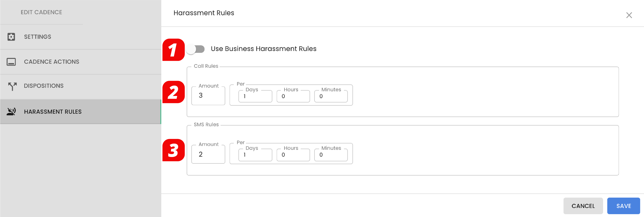Focus the Call Rules Minutes field
Viewport: 644px width, 217px height.
coord(330,96)
